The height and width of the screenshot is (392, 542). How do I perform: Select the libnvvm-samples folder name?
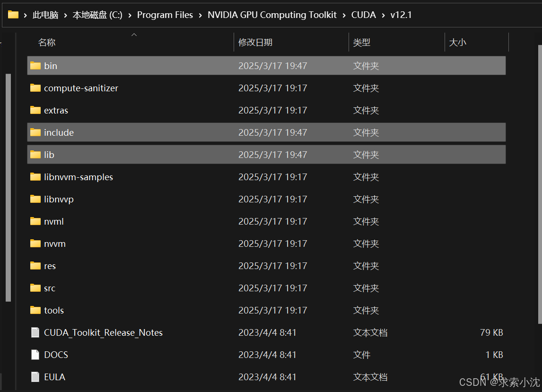click(79, 177)
